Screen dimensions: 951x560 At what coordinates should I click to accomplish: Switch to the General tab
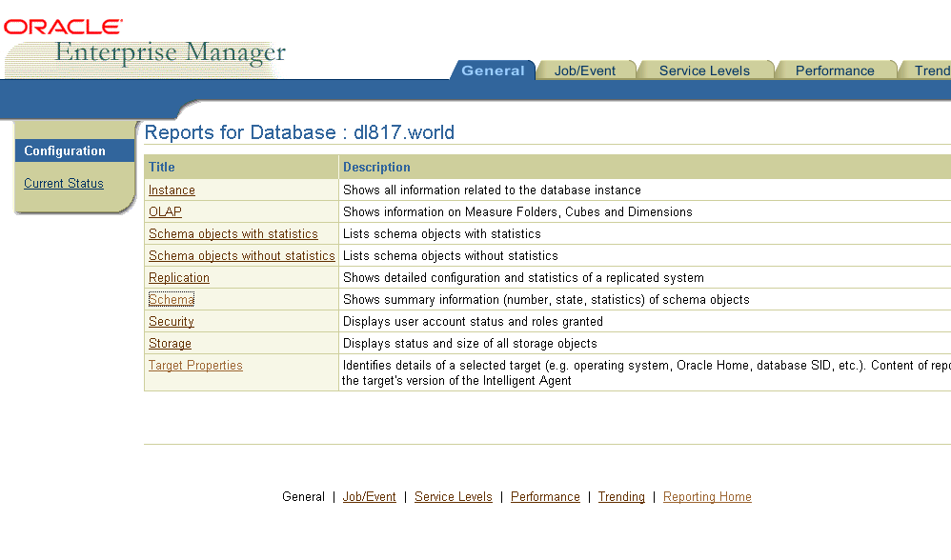tap(493, 70)
